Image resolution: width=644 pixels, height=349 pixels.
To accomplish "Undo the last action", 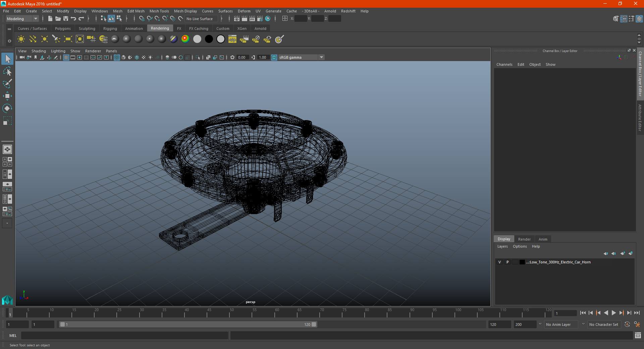I will coord(73,19).
